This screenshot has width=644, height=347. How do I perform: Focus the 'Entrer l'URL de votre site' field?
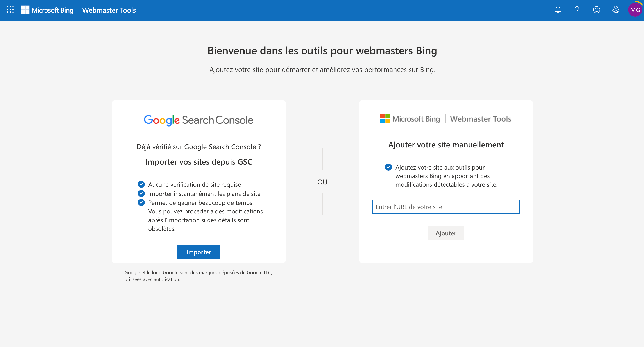[x=446, y=206]
